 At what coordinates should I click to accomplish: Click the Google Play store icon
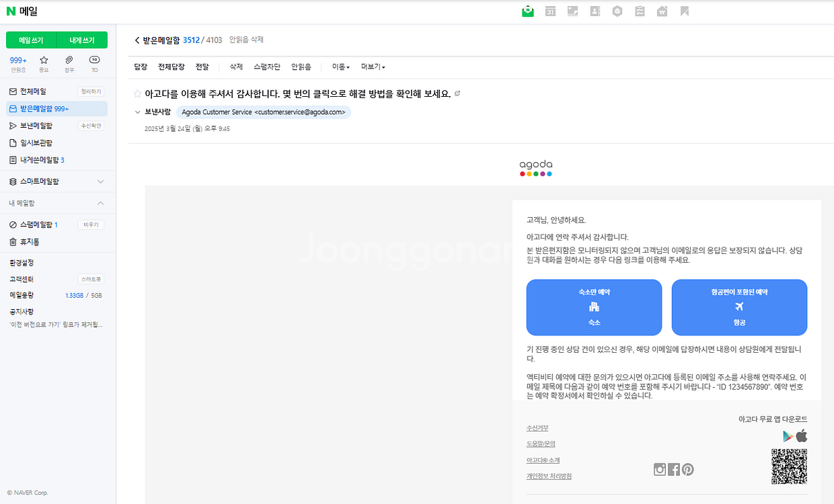(788, 436)
